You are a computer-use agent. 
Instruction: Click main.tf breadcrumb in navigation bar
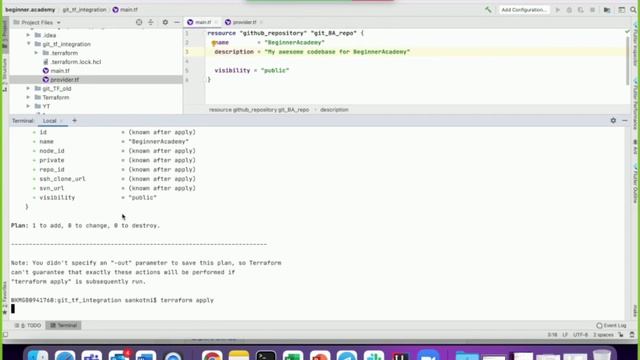tap(125, 9)
